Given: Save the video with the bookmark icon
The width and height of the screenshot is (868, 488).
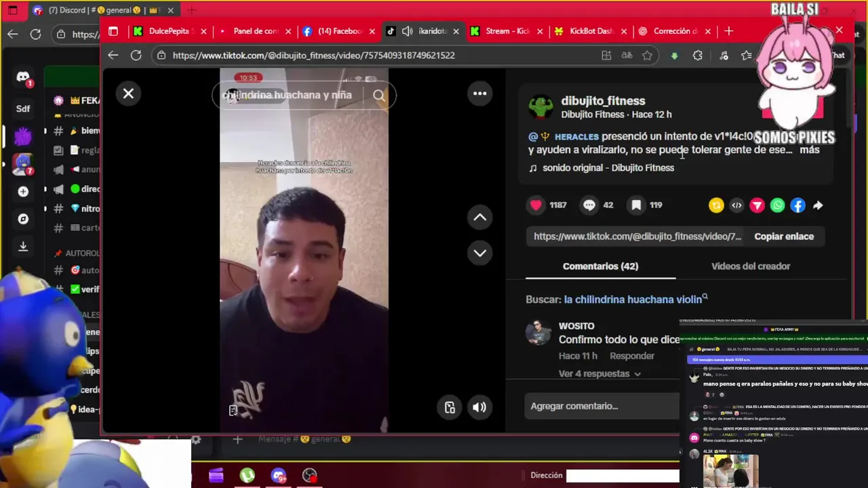Looking at the screenshot, I should click(x=636, y=205).
